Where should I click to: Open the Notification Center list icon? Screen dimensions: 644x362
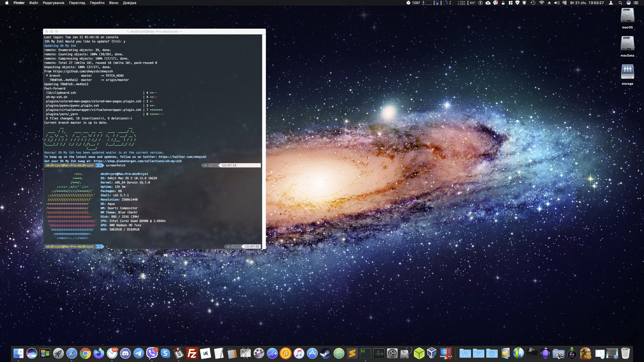(636, 3)
